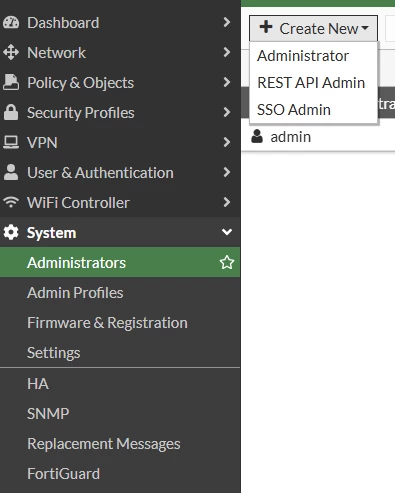The width and height of the screenshot is (395, 493).
Task: Expand the Network menu chevron
Action: [227, 52]
